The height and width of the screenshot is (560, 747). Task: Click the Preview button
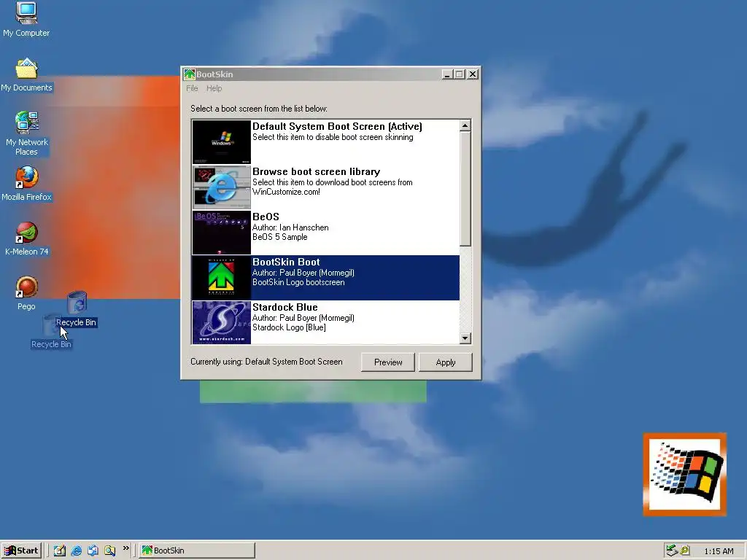tap(388, 362)
